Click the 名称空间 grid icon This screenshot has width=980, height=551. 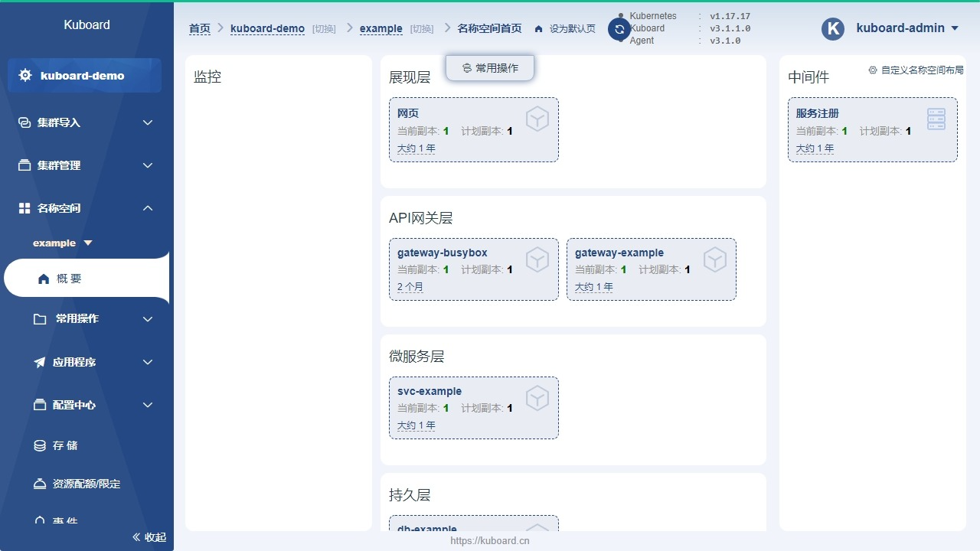click(x=24, y=208)
